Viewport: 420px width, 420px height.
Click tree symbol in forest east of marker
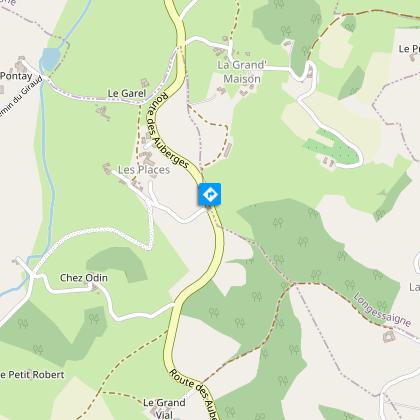pos(278,223)
